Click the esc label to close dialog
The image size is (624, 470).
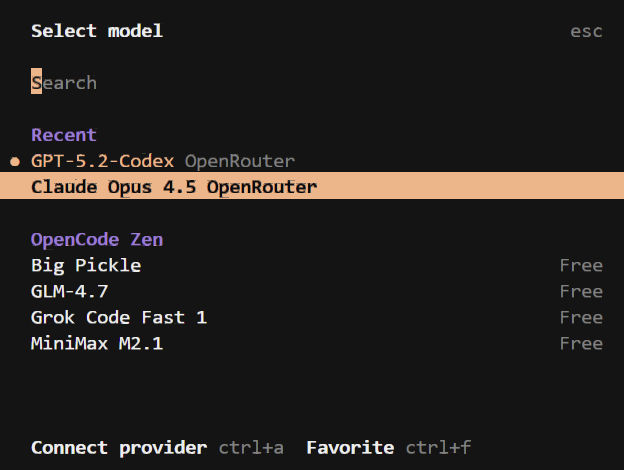[x=586, y=31]
